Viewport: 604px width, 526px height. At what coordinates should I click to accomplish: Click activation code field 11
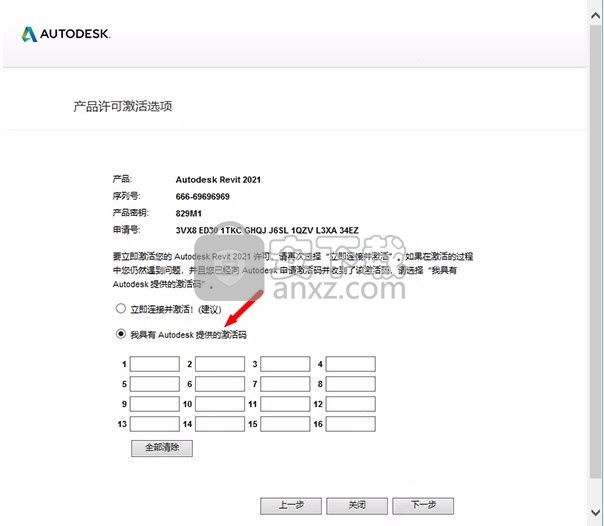285,404
